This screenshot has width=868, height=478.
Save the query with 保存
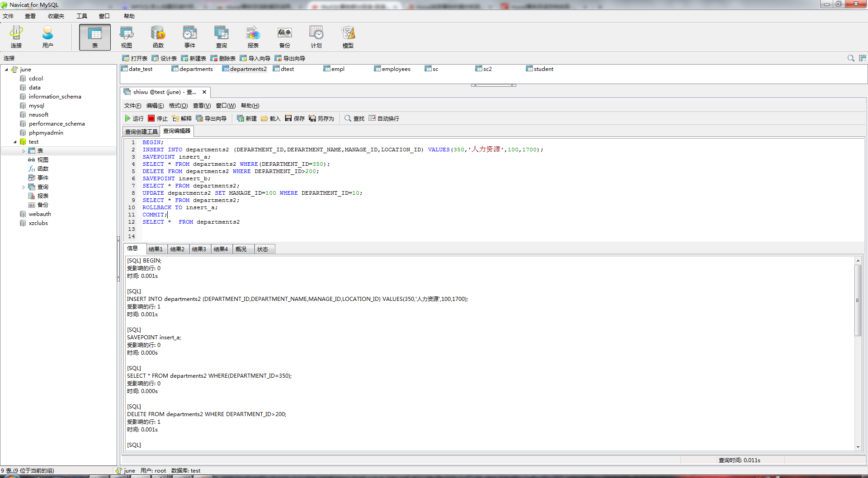click(295, 118)
